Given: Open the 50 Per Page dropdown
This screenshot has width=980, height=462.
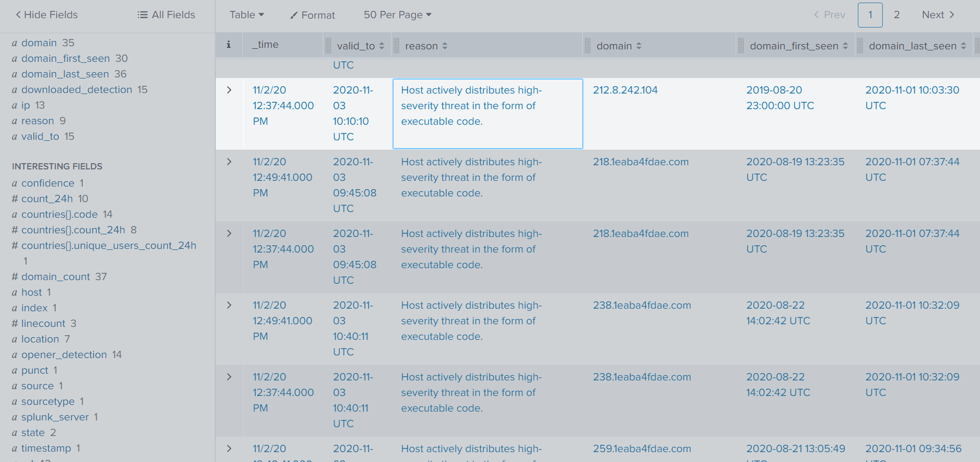Looking at the screenshot, I should [398, 15].
